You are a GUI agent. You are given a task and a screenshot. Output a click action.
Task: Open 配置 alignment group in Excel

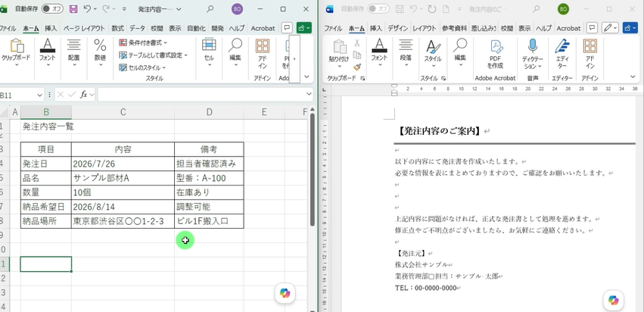pos(74,52)
